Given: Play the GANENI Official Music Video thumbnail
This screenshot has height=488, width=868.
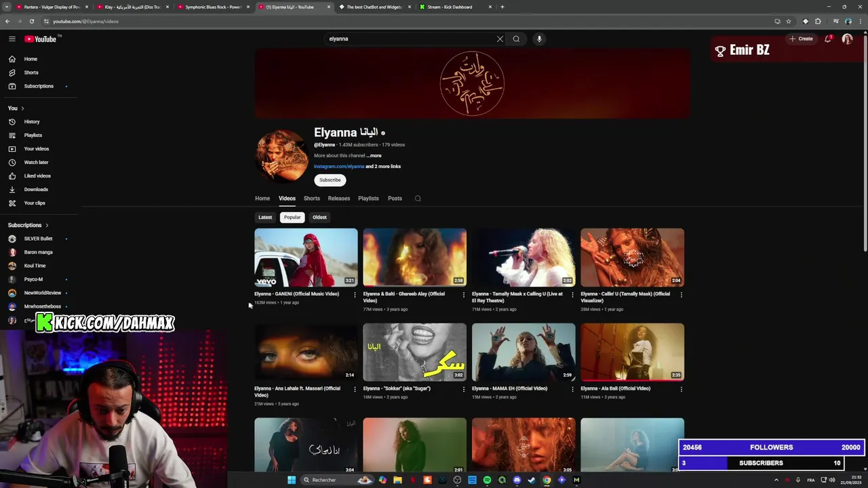Looking at the screenshot, I should 306,258.
